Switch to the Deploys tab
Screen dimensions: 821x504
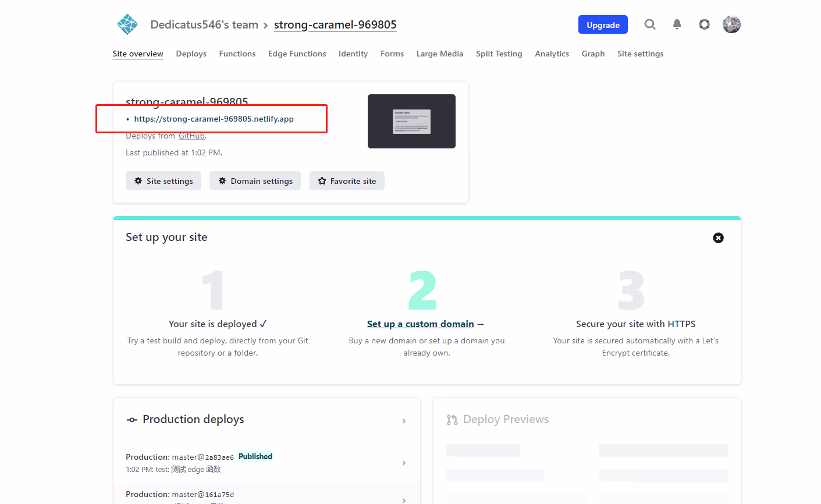(191, 54)
